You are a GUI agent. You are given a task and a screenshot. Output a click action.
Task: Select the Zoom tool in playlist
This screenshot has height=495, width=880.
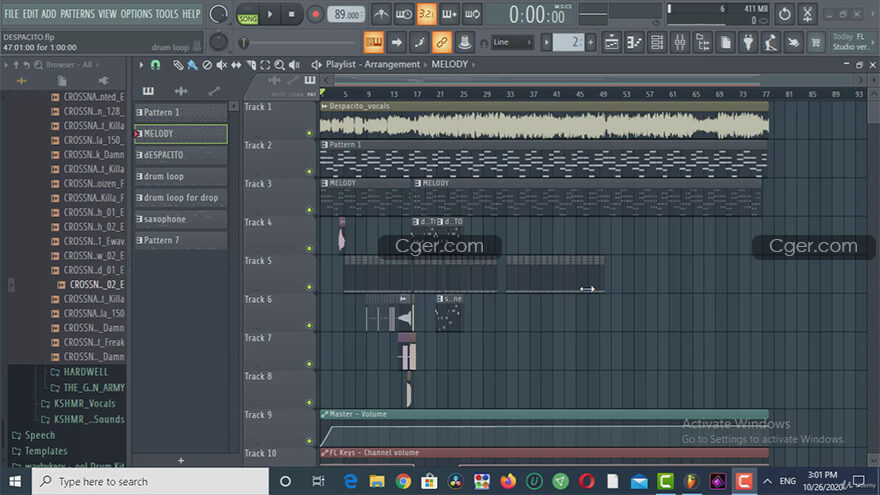279,65
